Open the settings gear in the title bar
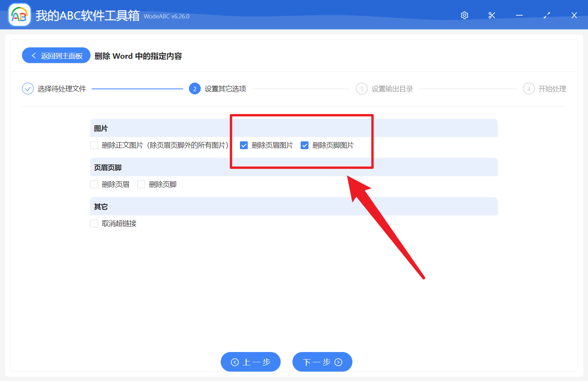588x381 pixels. [464, 15]
